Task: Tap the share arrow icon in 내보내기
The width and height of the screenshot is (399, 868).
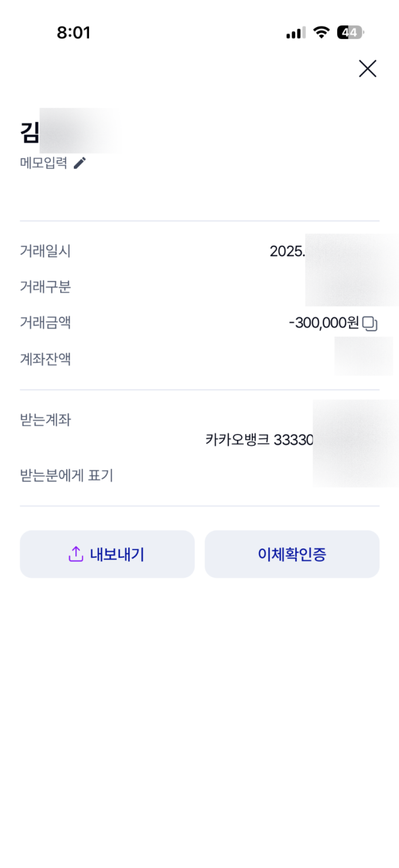Action: [76, 554]
